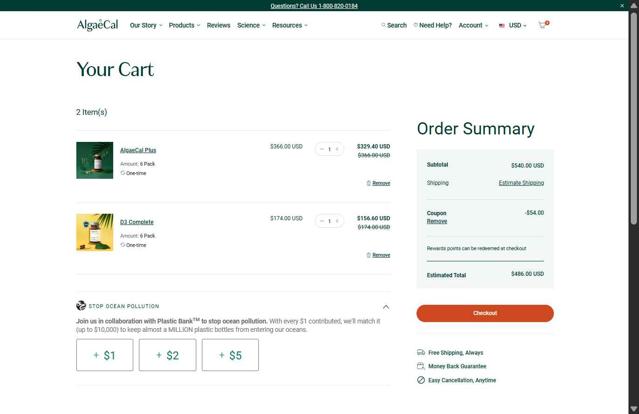Image resolution: width=639 pixels, height=414 pixels.
Task: Click the AlgaeCal logo
Action: coord(97,25)
